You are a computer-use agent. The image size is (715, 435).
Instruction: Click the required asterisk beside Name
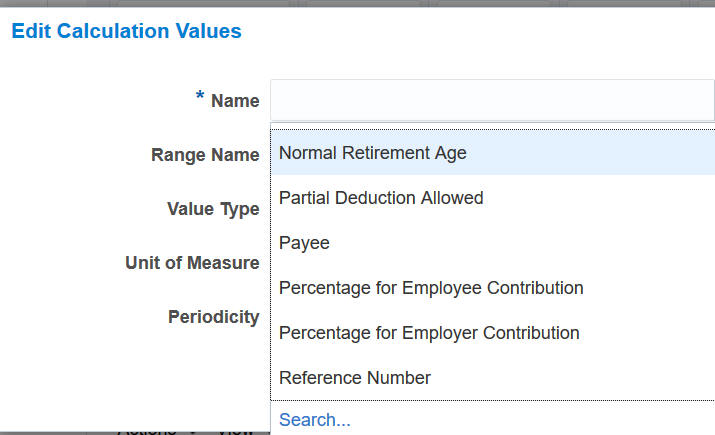pos(200,98)
